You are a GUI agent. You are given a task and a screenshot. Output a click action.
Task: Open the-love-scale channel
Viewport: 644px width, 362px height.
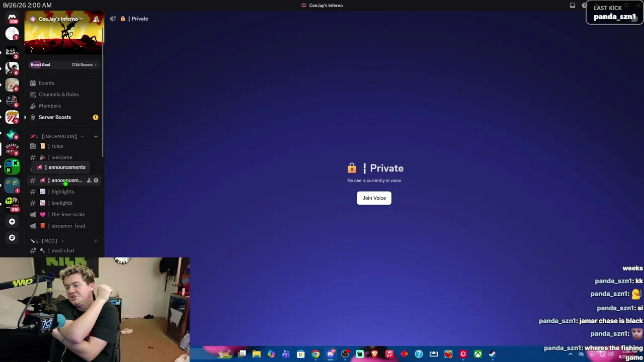click(64, 215)
